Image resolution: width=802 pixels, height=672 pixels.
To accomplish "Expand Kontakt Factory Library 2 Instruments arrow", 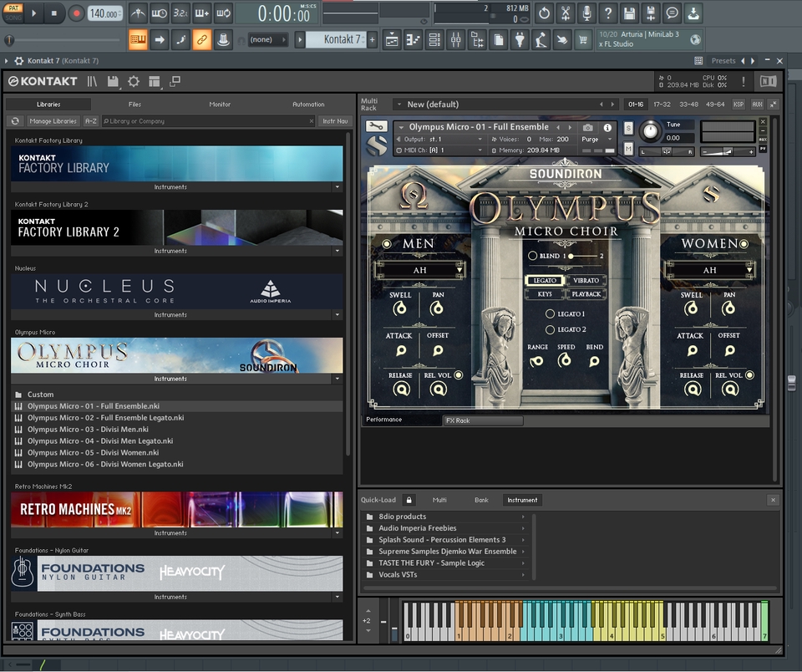I will pos(337,252).
